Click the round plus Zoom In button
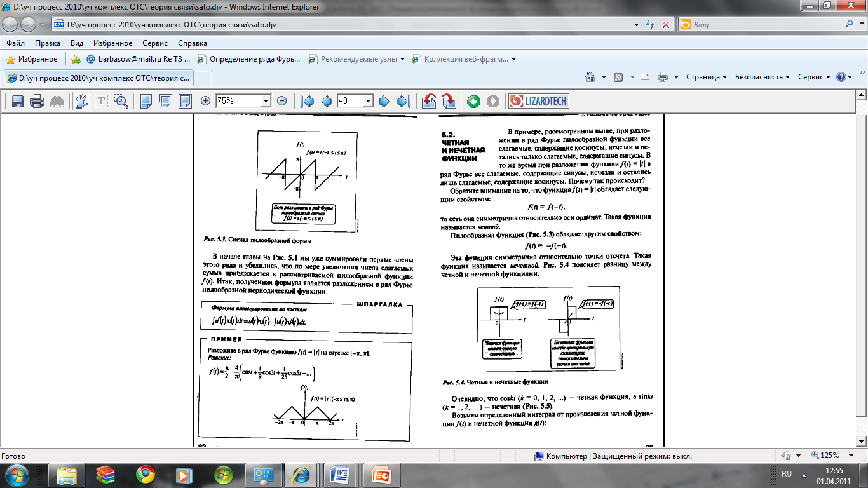The image size is (868, 488). coord(205,101)
